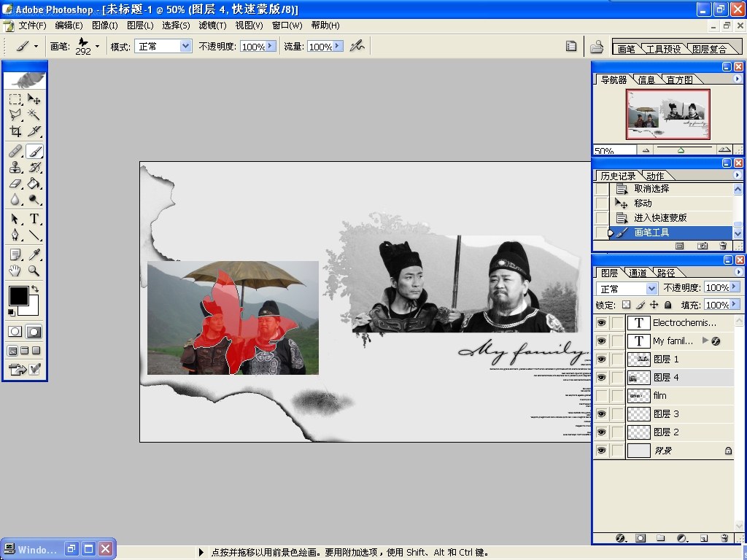Switch to the 通道 channels tab
747x560 pixels.
(638, 273)
